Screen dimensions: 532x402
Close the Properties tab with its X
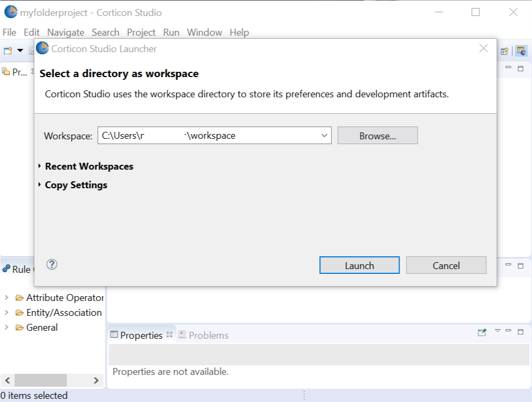click(170, 334)
